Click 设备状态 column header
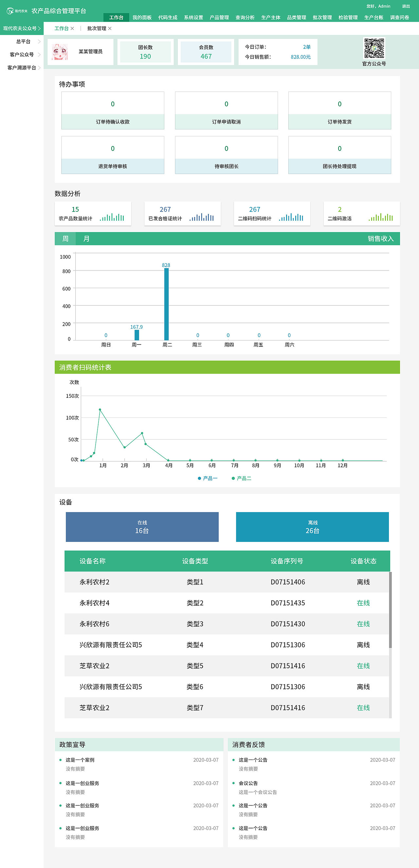 [x=363, y=561]
